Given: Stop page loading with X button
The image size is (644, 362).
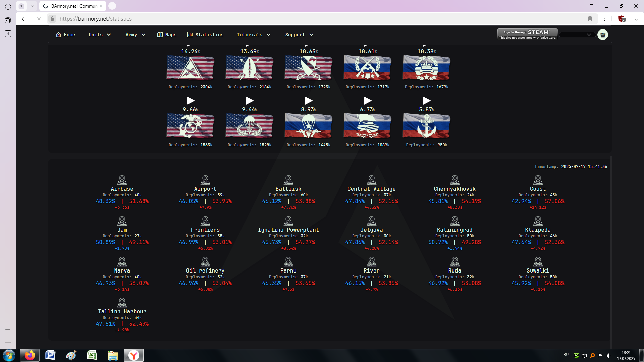Looking at the screenshot, I should tap(39, 19).
